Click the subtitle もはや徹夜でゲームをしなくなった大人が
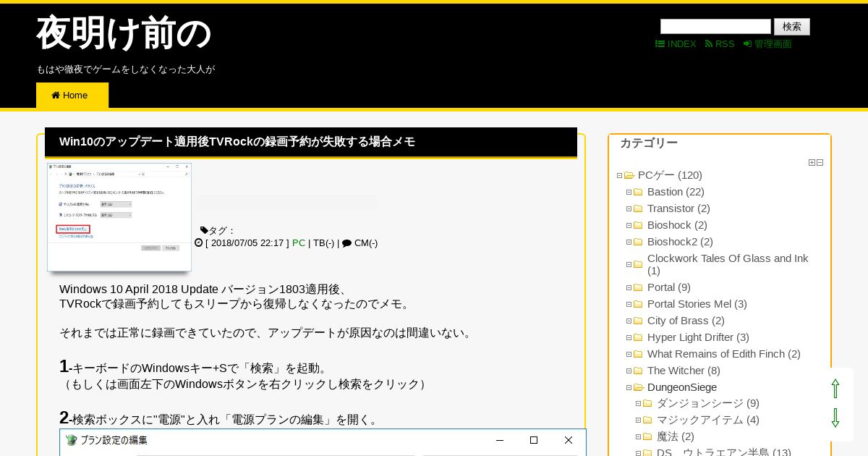The height and width of the screenshot is (456, 868). pos(126,69)
